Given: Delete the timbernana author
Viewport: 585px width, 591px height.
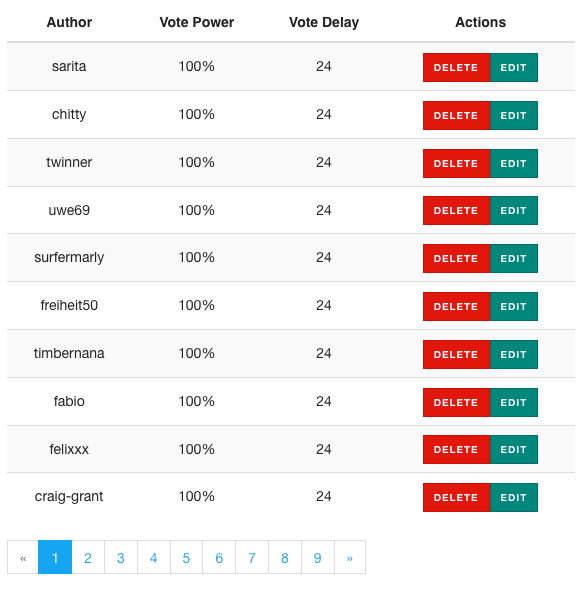Looking at the screenshot, I should coord(456,354).
